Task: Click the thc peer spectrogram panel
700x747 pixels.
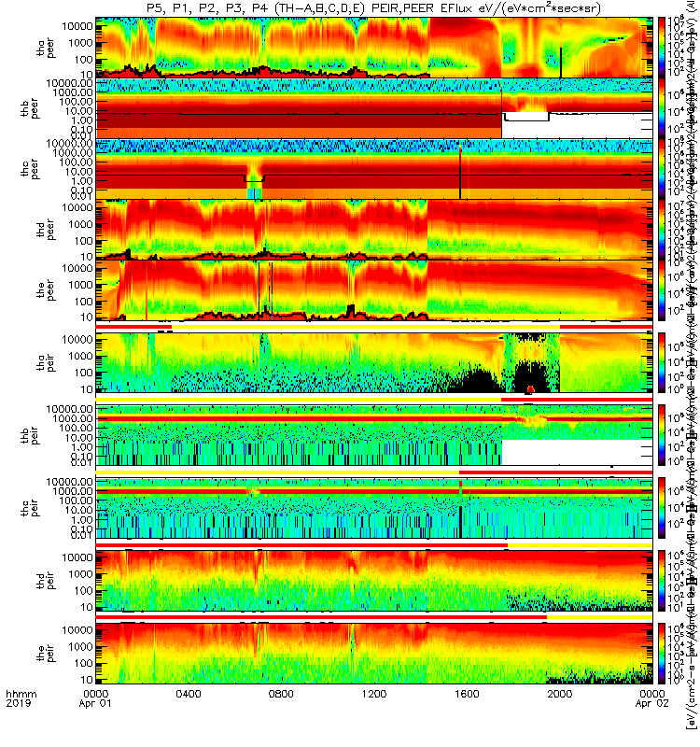Action: coord(374,169)
